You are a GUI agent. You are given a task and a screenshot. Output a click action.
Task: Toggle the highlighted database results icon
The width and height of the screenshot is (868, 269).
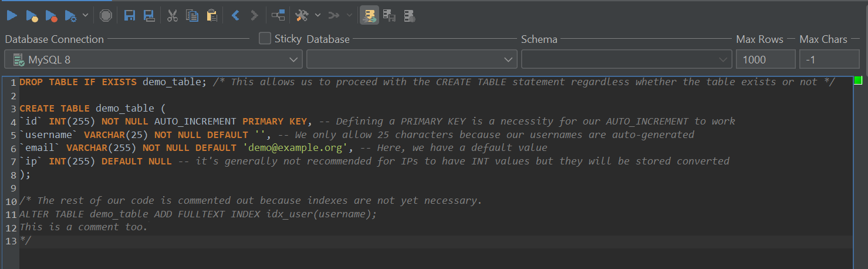pyautogui.click(x=369, y=15)
